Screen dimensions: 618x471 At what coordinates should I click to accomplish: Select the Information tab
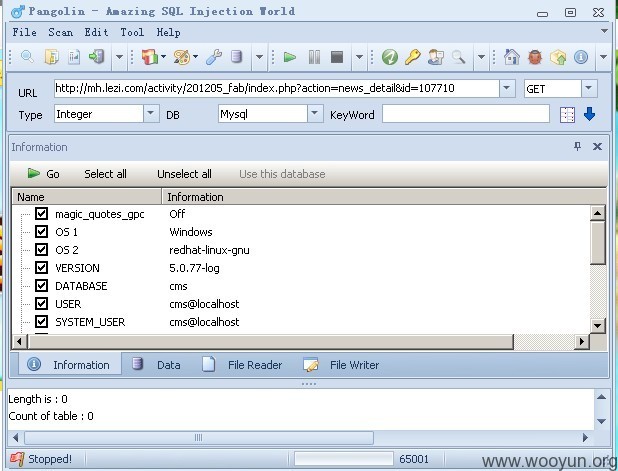pyautogui.click(x=70, y=364)
